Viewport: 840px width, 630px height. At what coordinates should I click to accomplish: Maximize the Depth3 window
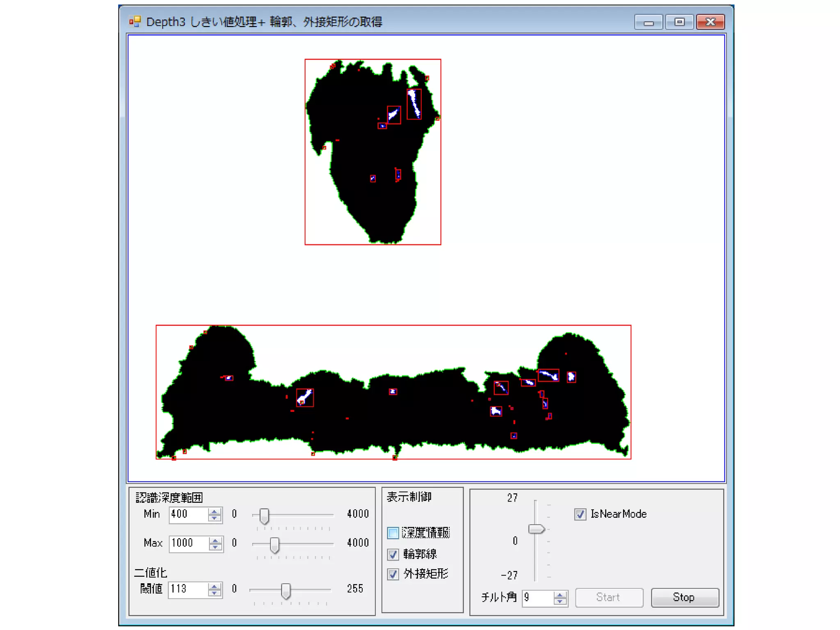point(679,22)
